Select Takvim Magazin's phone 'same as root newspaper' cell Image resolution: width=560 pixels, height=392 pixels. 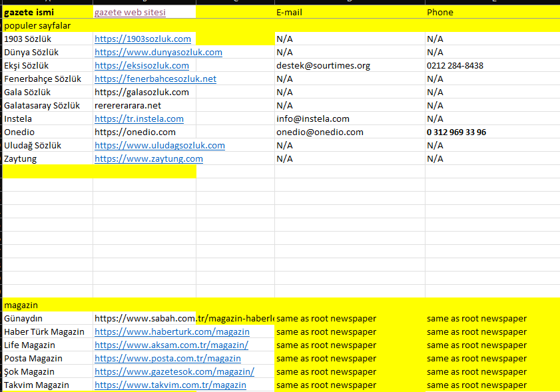point(493,385)
